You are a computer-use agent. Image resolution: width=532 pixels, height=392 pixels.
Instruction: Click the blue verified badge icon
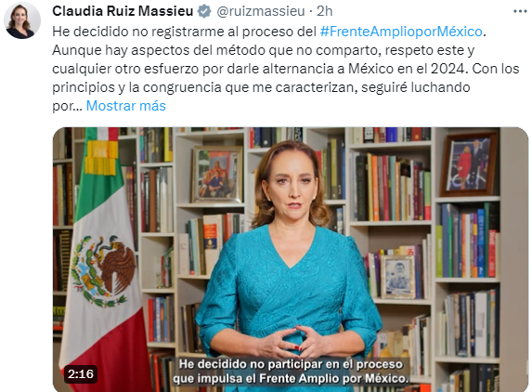pyautogui.click(x=204, y=11)
